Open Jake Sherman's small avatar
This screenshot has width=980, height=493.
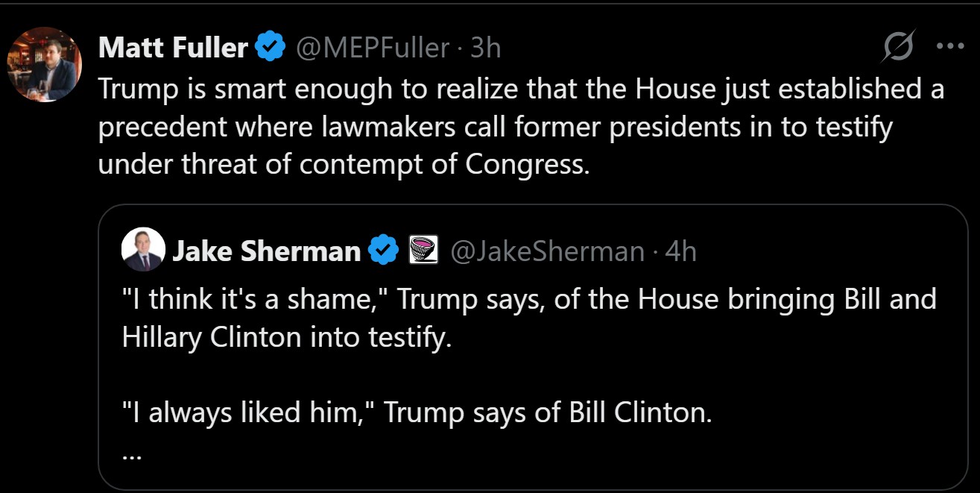click(x=142, y=250)
